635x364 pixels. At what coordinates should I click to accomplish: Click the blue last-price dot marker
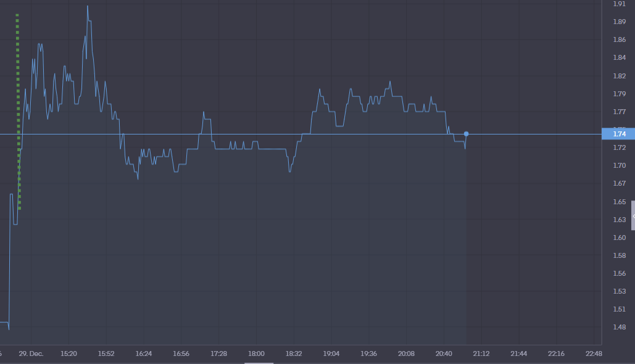tap(466, 134)
